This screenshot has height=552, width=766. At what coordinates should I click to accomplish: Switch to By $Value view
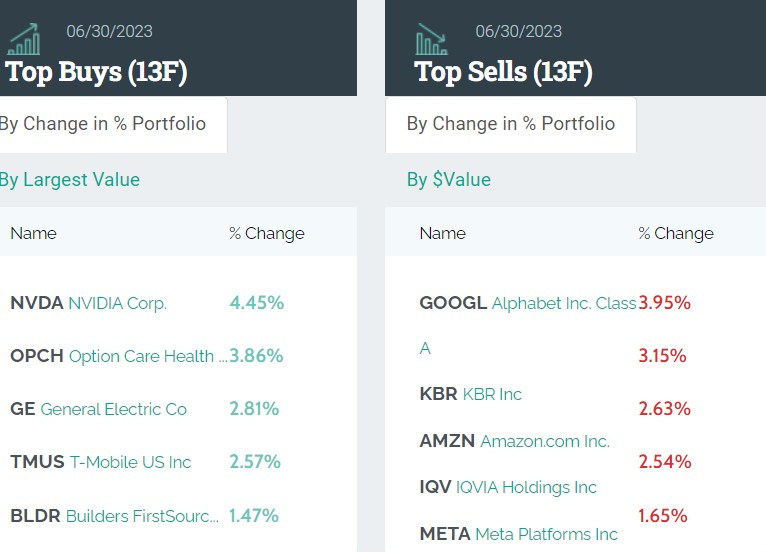[449, 180]
